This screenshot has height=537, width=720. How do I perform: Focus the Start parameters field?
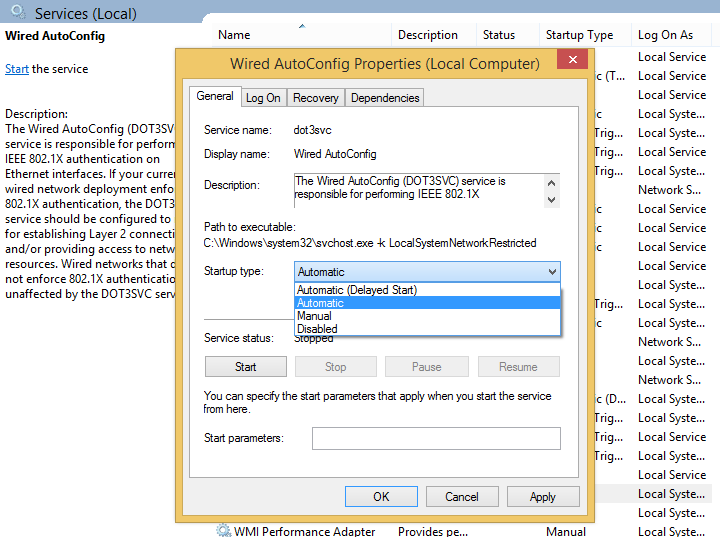click(436, 438)
